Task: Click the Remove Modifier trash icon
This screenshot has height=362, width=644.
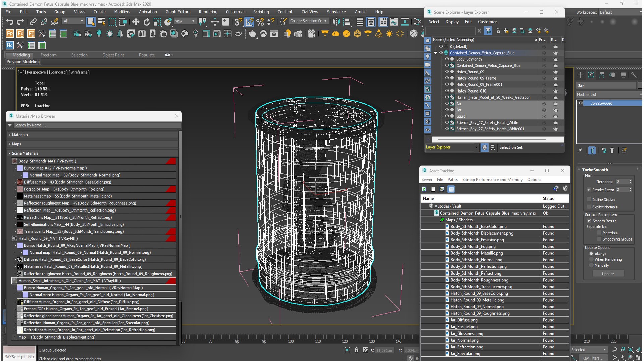Action: point(612,150)
